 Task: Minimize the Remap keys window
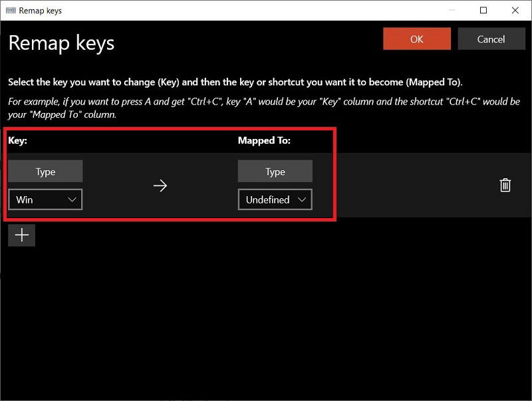pos(452,11)
